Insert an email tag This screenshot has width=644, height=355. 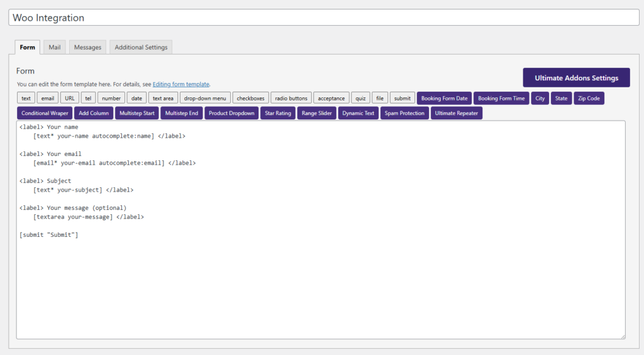click(48, 98)
